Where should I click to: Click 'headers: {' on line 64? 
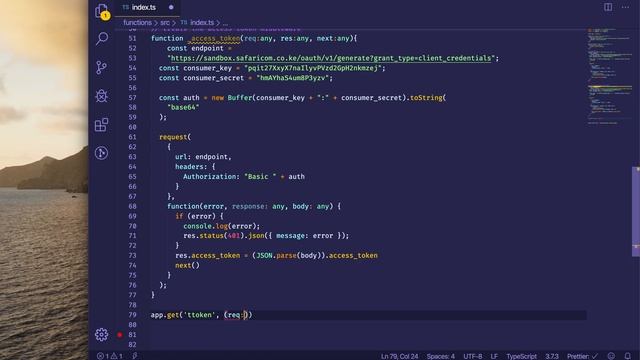click(195, 167)
